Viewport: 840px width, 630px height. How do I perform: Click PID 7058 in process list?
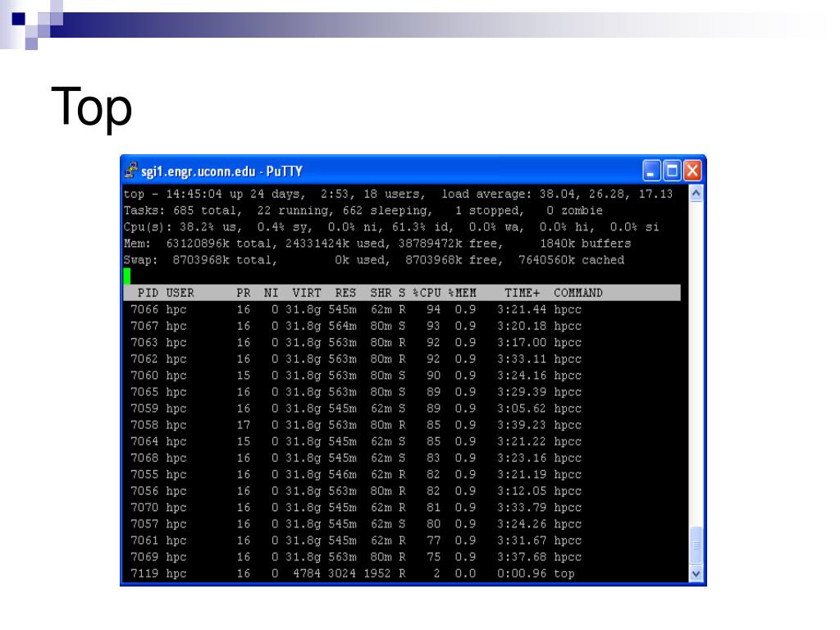[144, 425]
